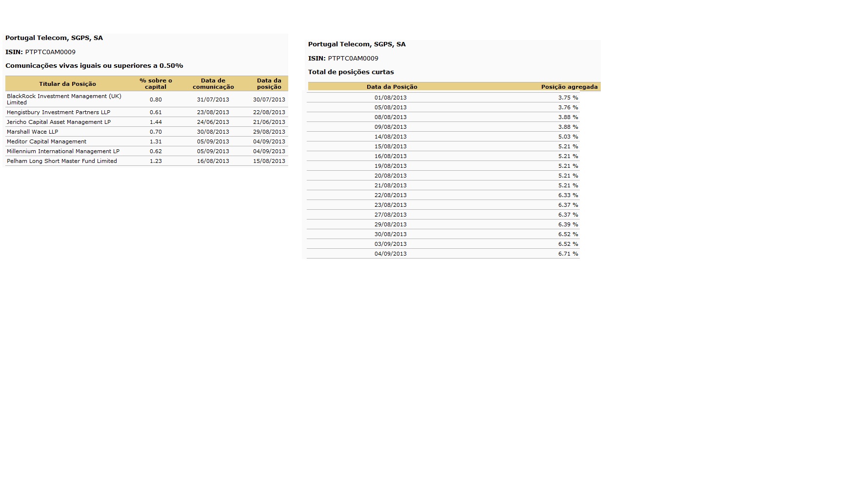Click BlackRock's communication date 31/07/2013

[x=213, y=100]
